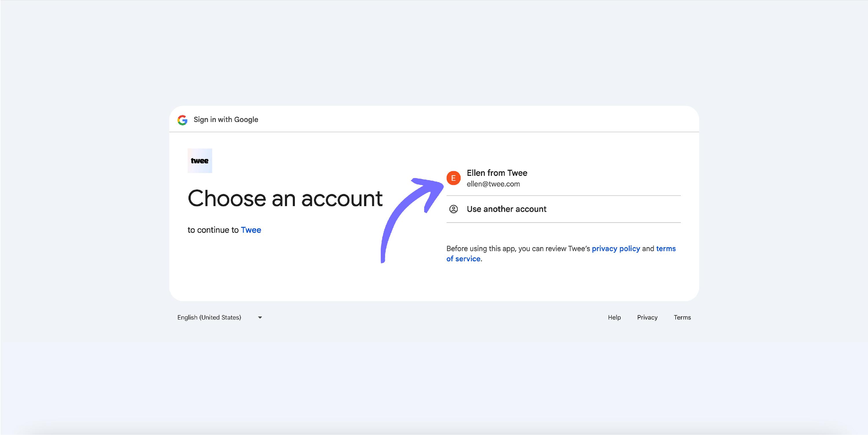Screen dimensions: 868x435
Task: Choose the Ellen from Twee account
Action: point(563,178)
